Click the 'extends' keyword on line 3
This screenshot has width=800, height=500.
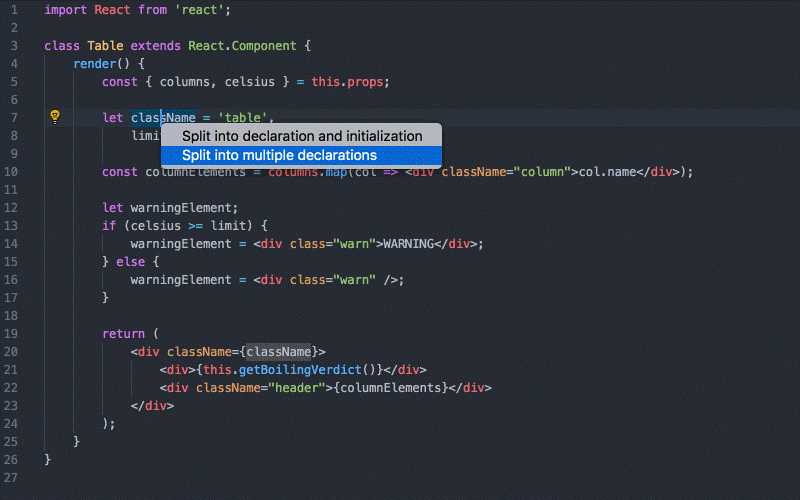[x=156, y=46]
